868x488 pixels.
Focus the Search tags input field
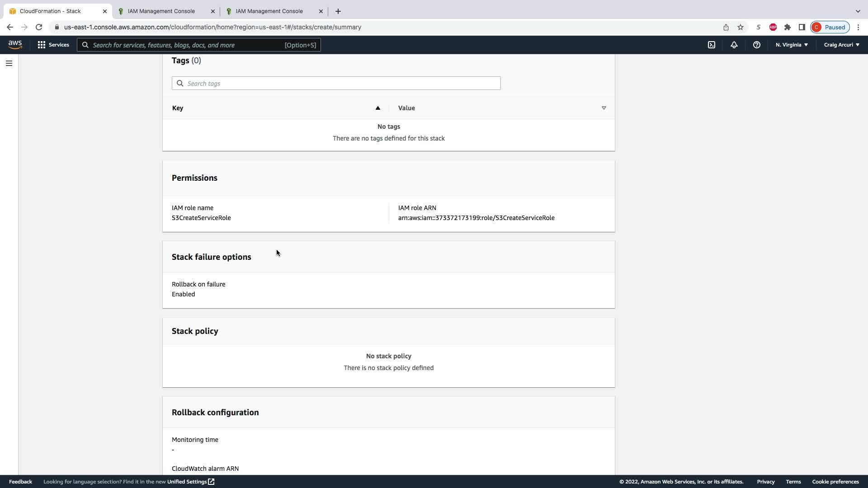[x=336, y=83]
